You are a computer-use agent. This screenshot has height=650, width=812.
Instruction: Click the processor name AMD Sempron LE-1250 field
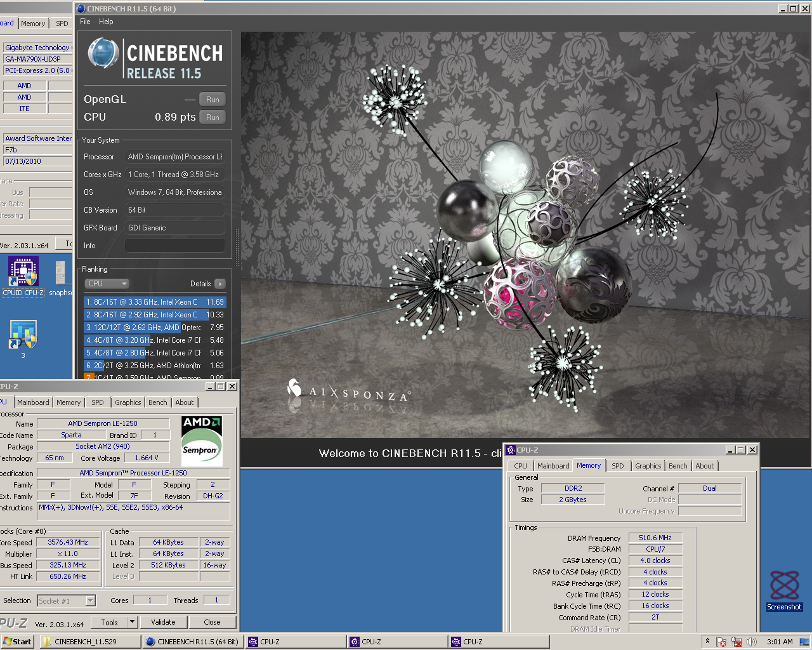pyautogui.click(x=103, y=423)
